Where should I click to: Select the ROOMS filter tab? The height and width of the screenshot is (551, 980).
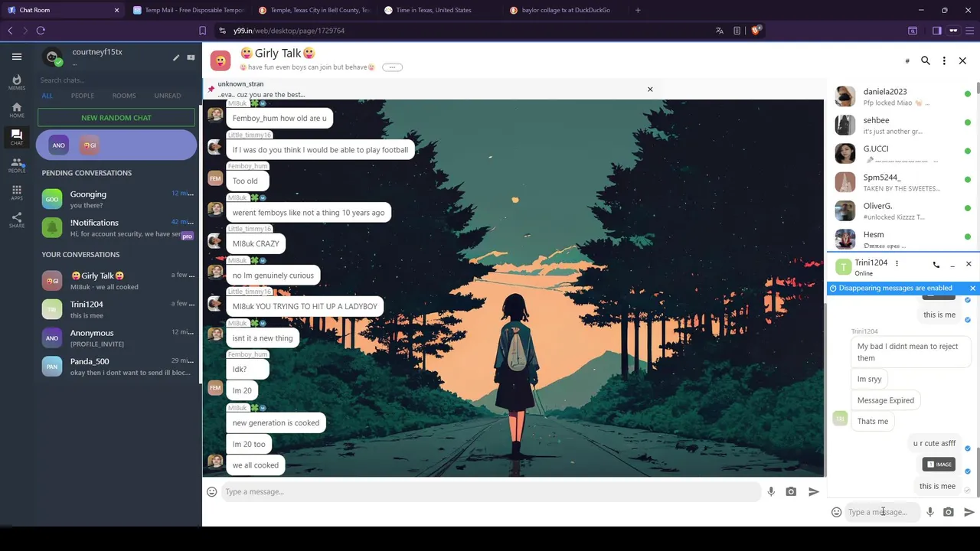click(124, 96)
